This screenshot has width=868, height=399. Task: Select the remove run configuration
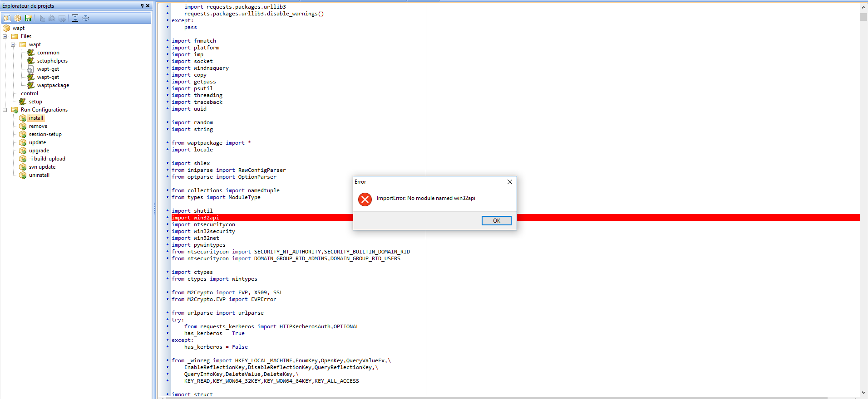pyautogui.click(x=38, y=126)
